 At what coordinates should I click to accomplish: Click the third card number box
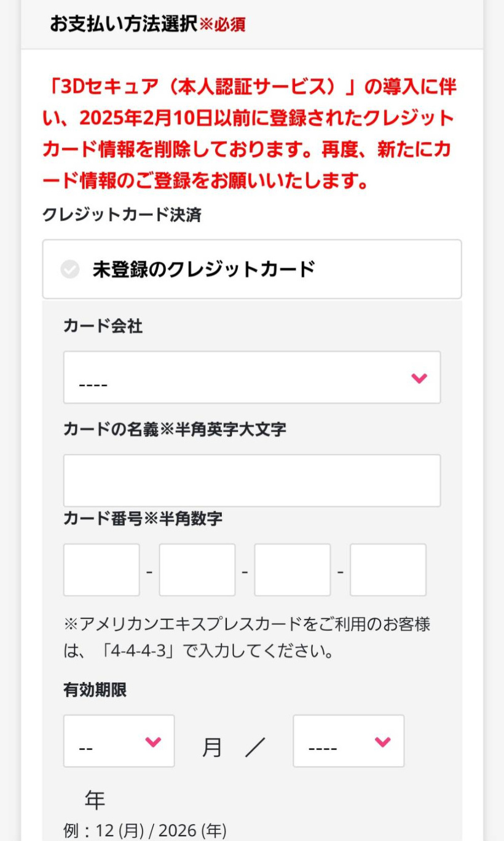pos(292,570)
